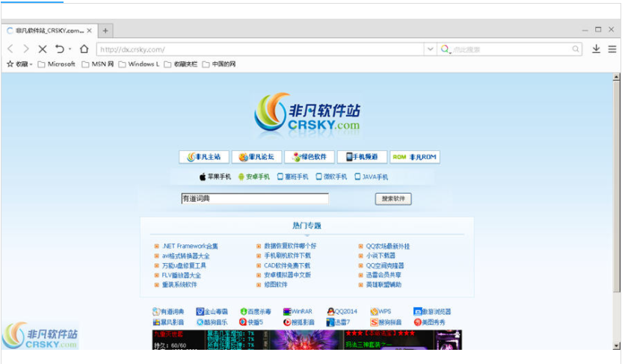Screen dimensions: 622x364
Task: Click the 非凡论坛 button
Action: [256, 157]
